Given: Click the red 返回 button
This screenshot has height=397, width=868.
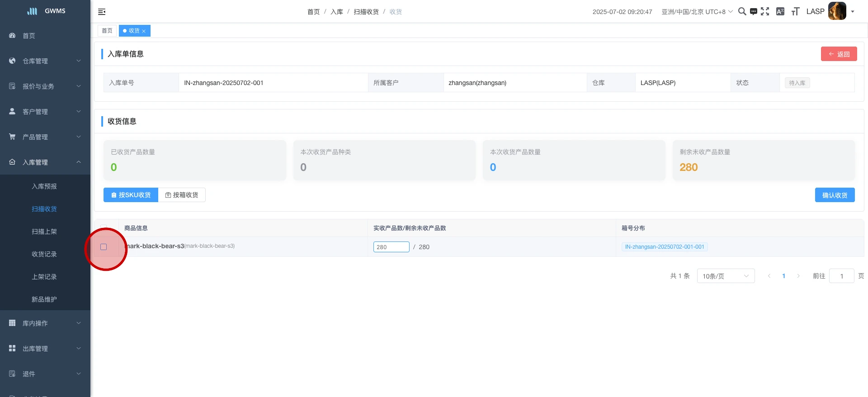Looking at the screenshot, I should click(x=839, y=54).
